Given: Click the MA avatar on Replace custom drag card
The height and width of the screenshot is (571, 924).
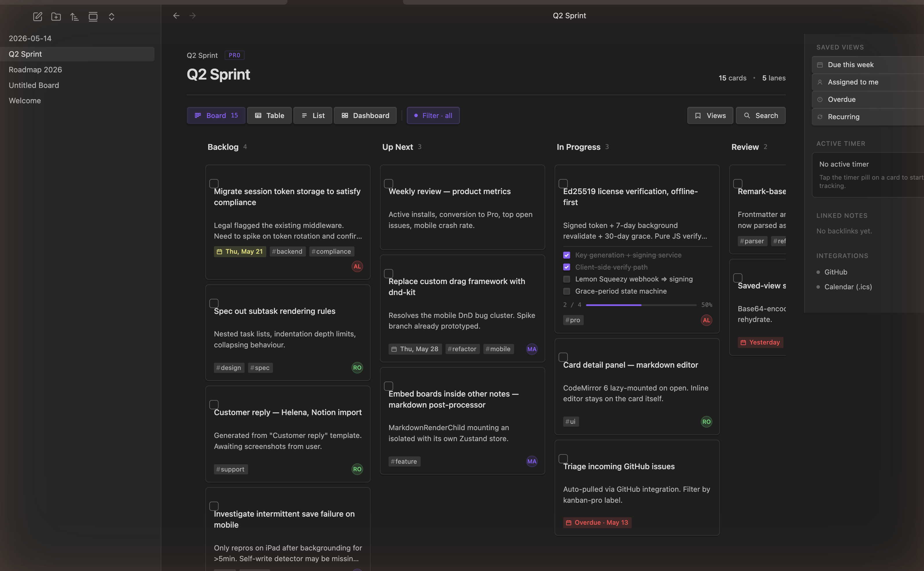Looking at the screenshot, I should pyautogui.click(x=532, y=349).
